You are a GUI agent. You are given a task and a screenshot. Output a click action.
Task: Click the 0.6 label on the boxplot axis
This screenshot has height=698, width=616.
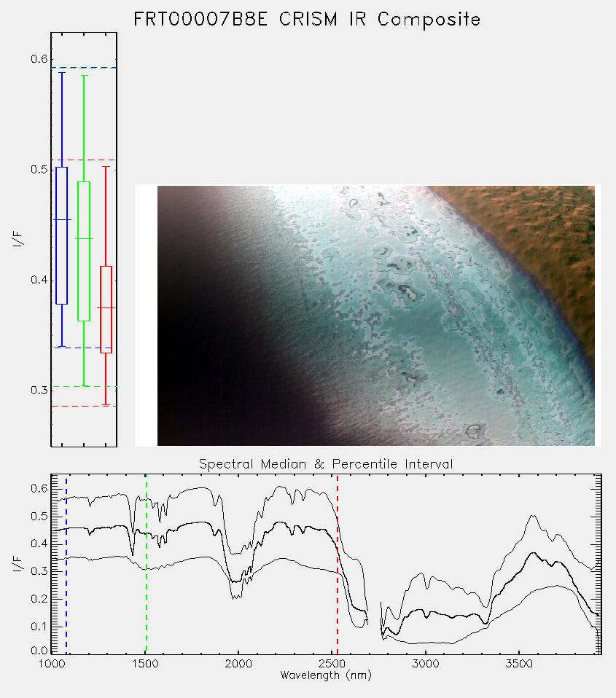pyautogui.click(x=39, y=59)
